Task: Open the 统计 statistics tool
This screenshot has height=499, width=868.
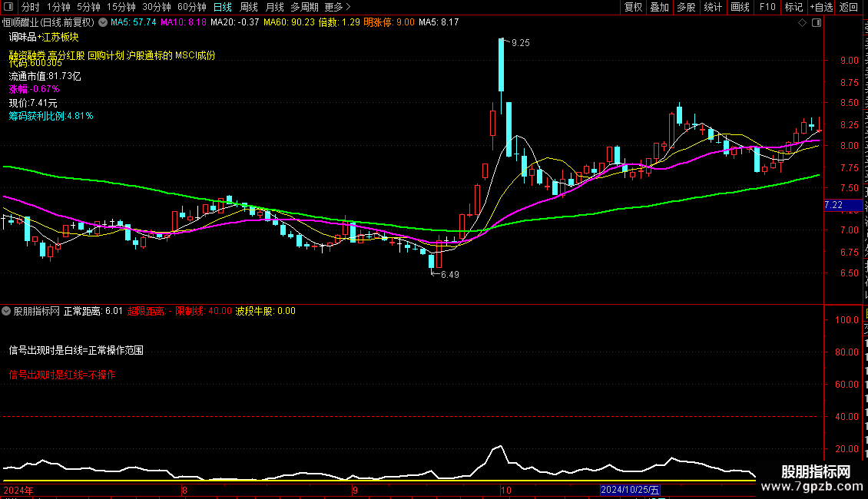Action: [x=713, y=7]
